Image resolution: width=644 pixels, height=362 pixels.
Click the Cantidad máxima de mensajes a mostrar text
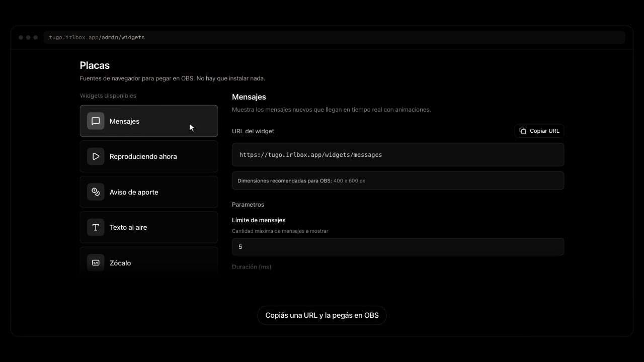point(280,231)
